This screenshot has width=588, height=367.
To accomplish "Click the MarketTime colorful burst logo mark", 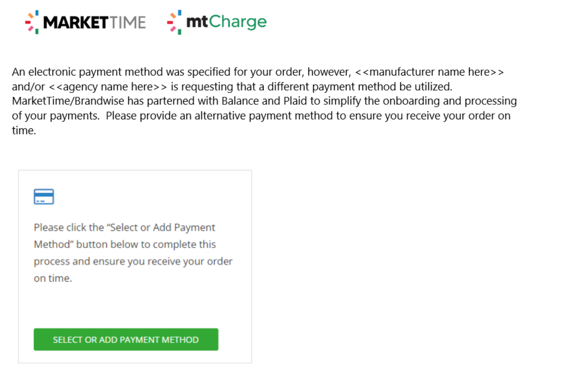I will 32,22.
